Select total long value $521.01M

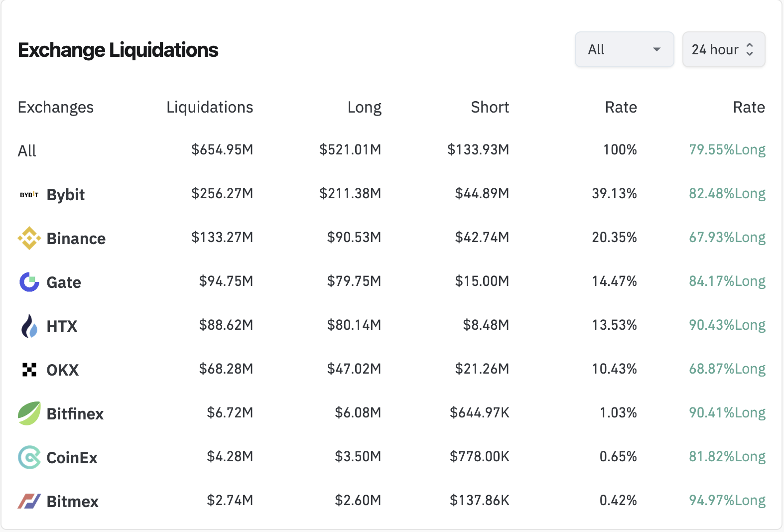[x=350, y=149]
